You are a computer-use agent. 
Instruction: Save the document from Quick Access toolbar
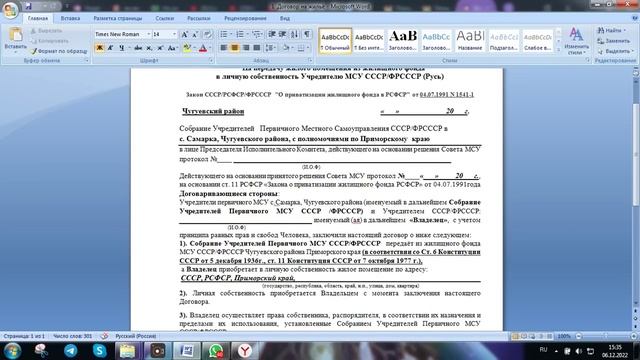coord(28,6)
